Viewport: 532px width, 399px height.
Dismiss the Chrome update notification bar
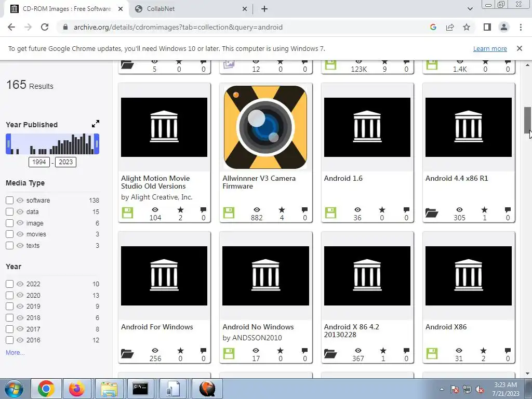point(519,48)
